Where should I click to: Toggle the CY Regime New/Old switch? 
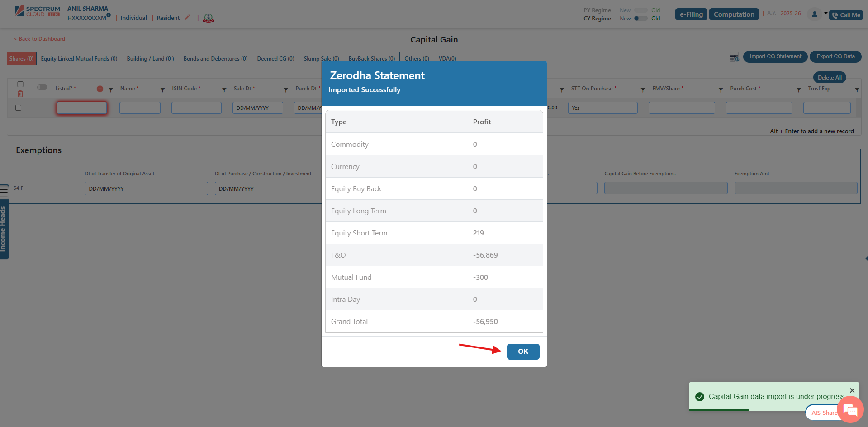(x=640, y=19)
